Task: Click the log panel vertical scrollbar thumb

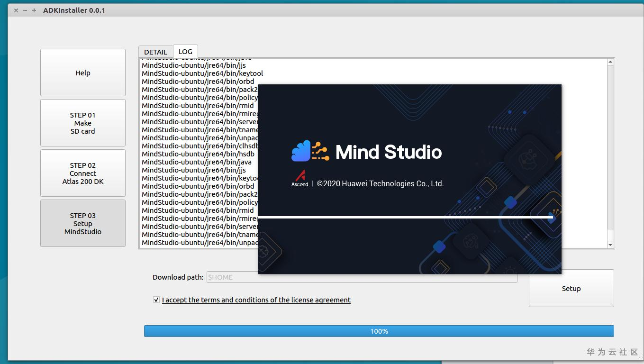Action: tap(610, 235)
